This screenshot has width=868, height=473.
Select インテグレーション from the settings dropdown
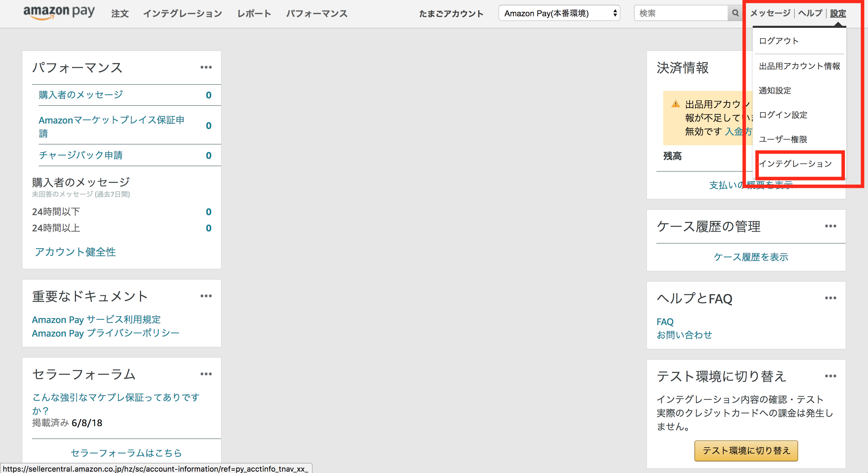(x=795, y=164)
